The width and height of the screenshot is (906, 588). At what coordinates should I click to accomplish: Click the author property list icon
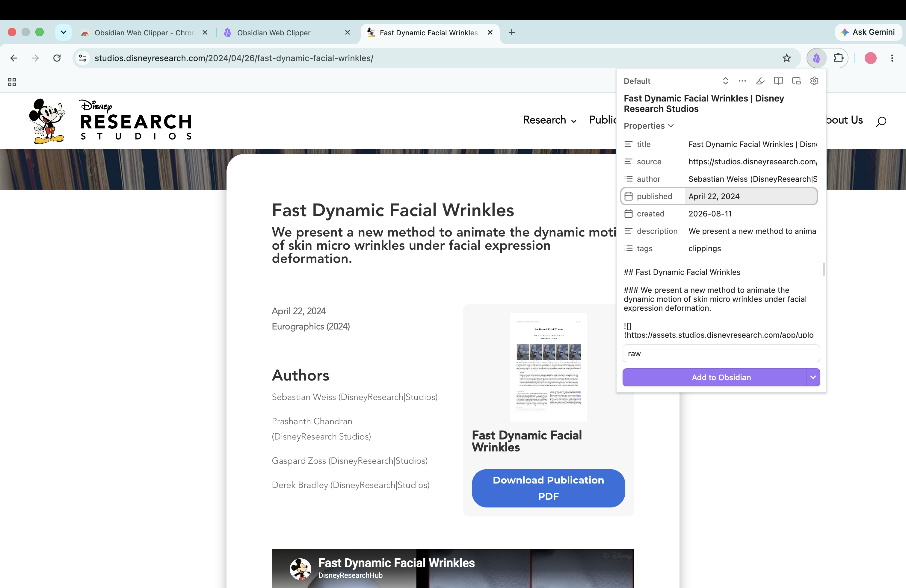tap(629, 179)
